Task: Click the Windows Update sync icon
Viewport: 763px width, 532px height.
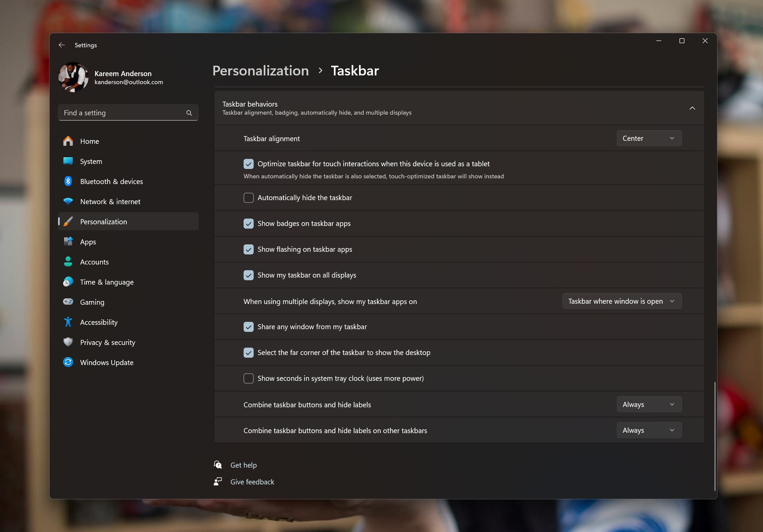Action: (x=68, y=362)
